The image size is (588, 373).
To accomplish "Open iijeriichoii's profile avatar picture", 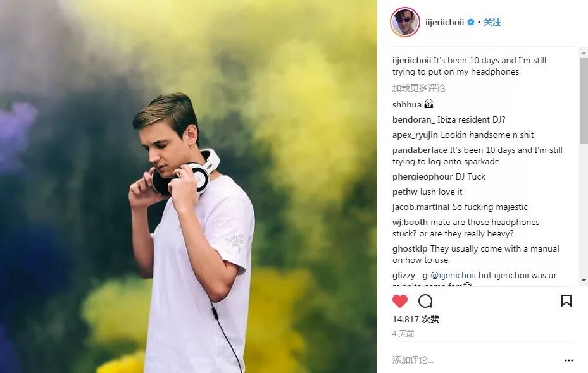I will 405,22.
